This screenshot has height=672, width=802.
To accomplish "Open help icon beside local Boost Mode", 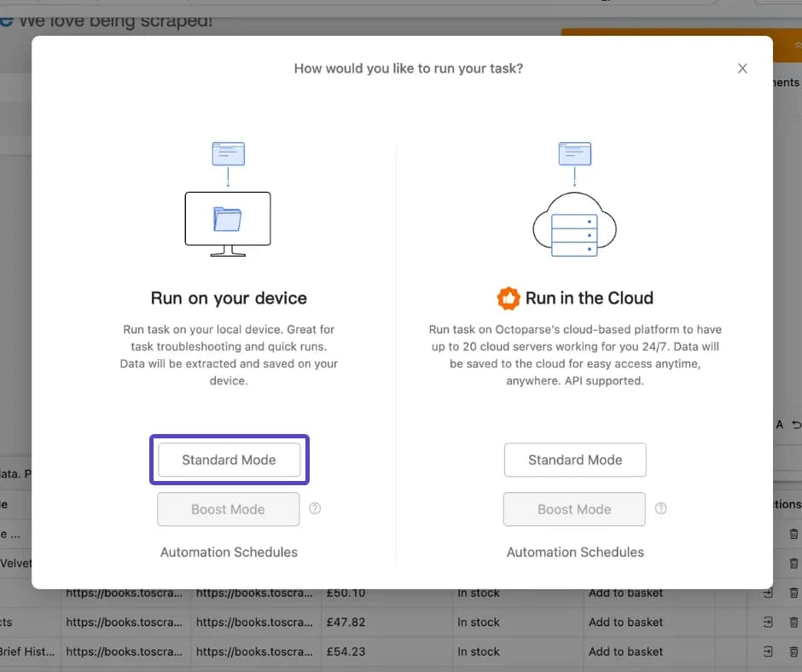I will [x=315, y=509].
